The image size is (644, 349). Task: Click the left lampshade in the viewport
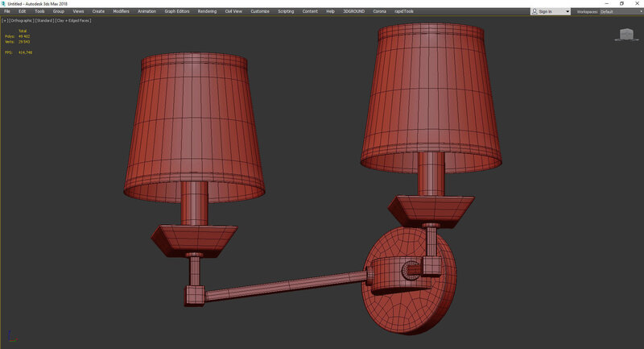pyautogui.click(x=194, y=129)
